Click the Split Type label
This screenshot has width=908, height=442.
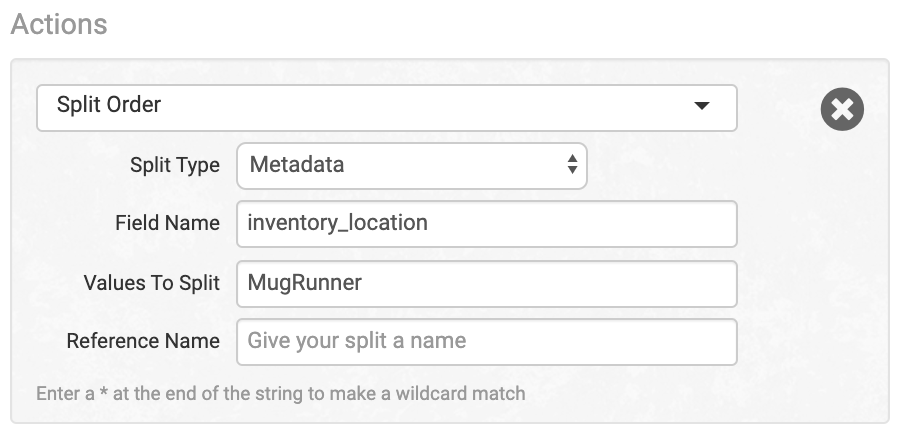(175, 166)
